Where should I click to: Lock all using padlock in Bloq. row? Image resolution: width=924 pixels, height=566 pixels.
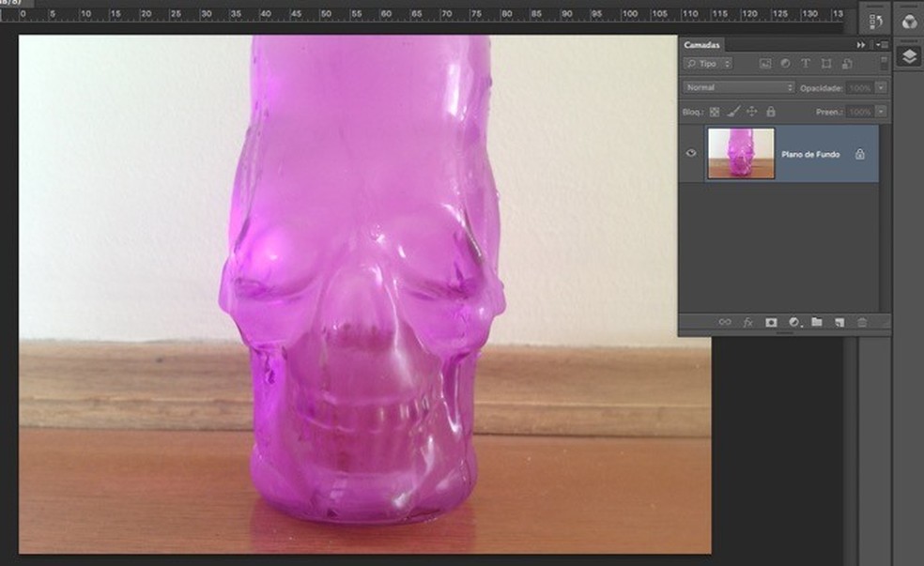click(x=770, y=112)
